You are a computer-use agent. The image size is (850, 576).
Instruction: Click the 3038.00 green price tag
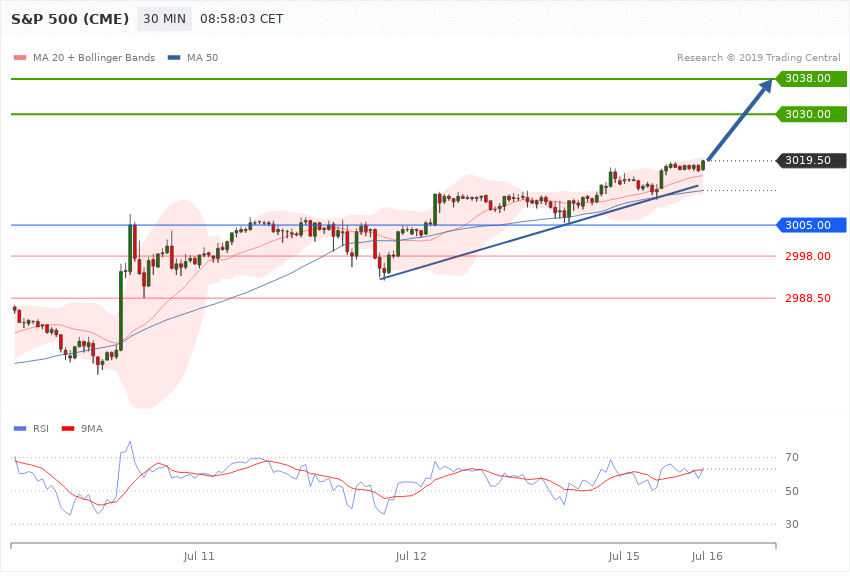pos(812,79)
